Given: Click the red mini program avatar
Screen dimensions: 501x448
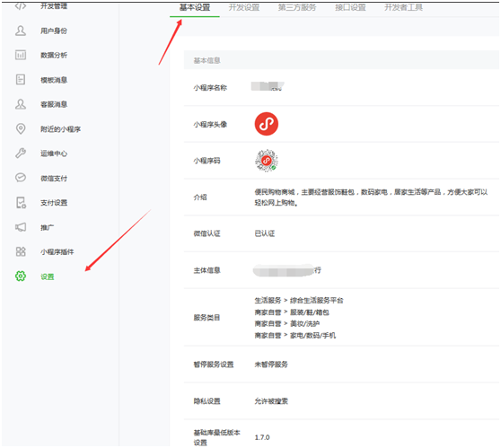Looking at the screenshot, I should [266, 124].
